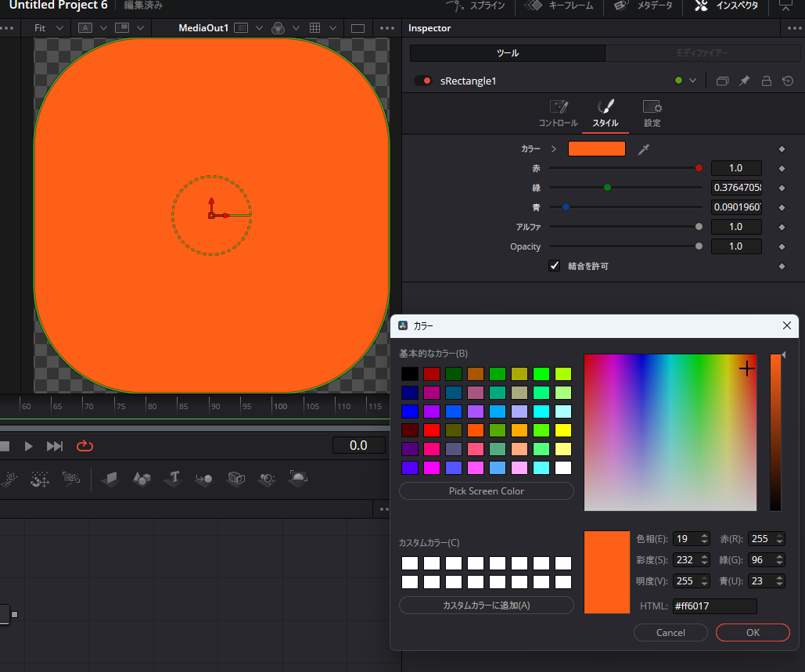Toggle keyframe diamond for 赤 row
805x672 pixels.
pyautogui.click(x=782, y=168)
